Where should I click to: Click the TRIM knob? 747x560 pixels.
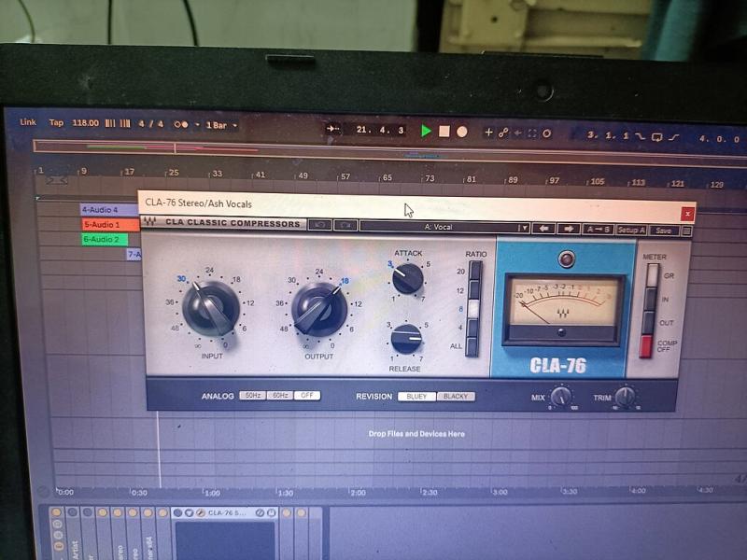click(x=626, y=396)
